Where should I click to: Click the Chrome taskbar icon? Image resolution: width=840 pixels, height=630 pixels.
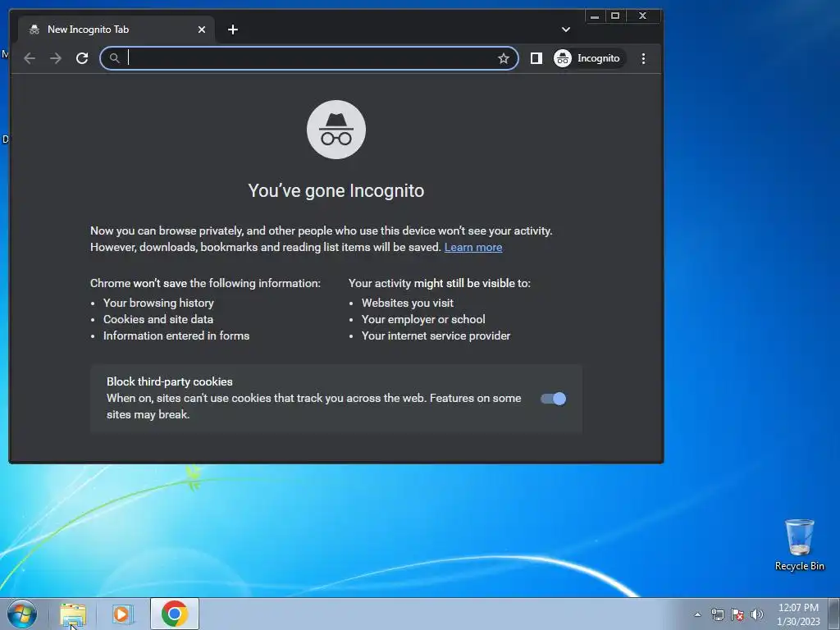(x=175, y=614)
